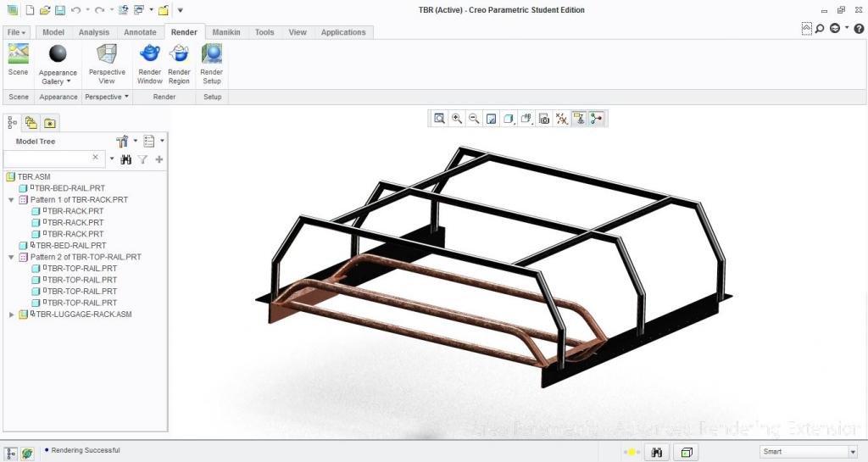The height and width of the screenshot is (462, 868).
Task: Click the Close window folder icon in quick access toolbar
Action: pyautogui.click(x=164, y=10)
